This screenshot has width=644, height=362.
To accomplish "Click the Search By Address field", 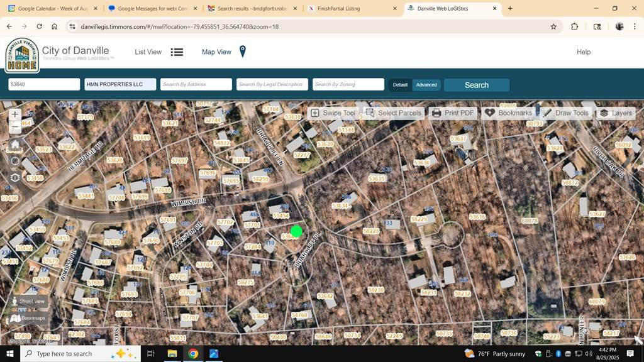I will tap(196, 84).
